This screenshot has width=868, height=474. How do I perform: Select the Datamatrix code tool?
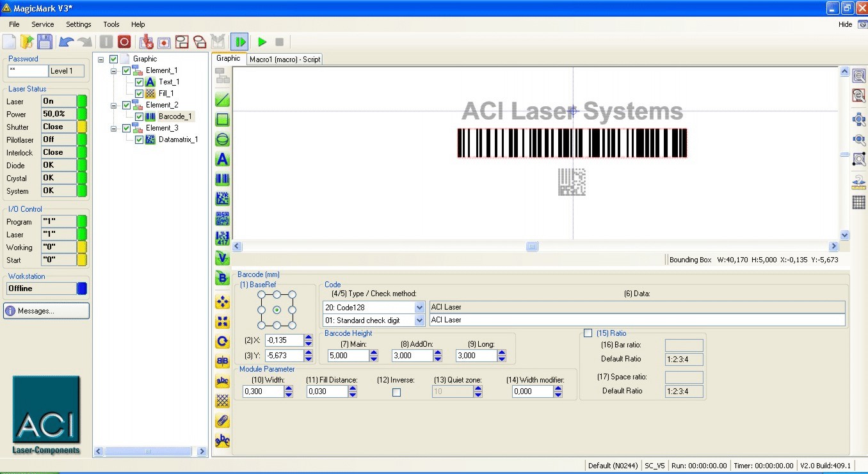point(222,199)
